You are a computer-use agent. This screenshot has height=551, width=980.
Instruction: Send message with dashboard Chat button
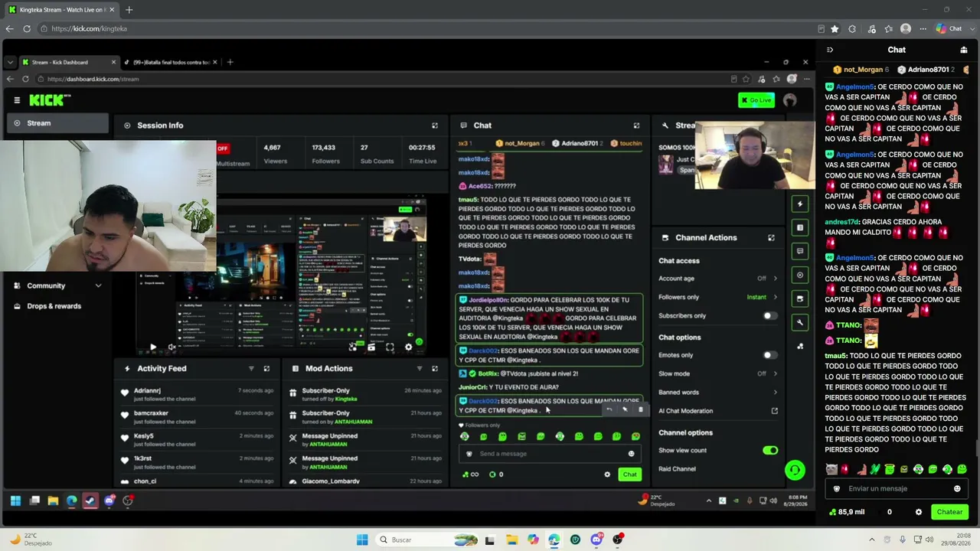[x=629, y=474]
